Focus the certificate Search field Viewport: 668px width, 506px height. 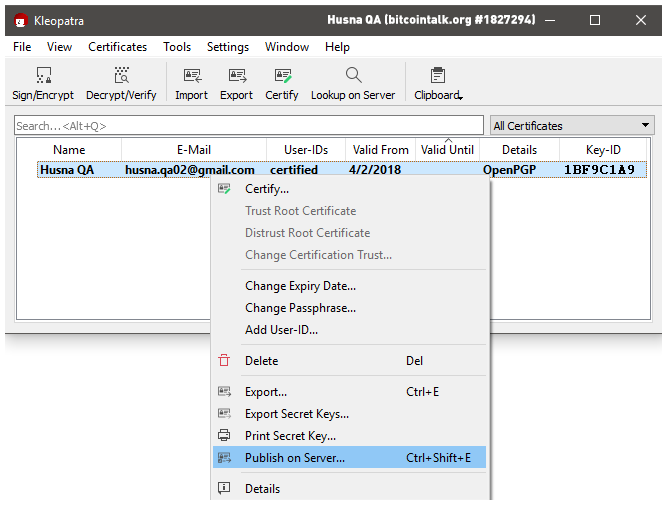249,126
